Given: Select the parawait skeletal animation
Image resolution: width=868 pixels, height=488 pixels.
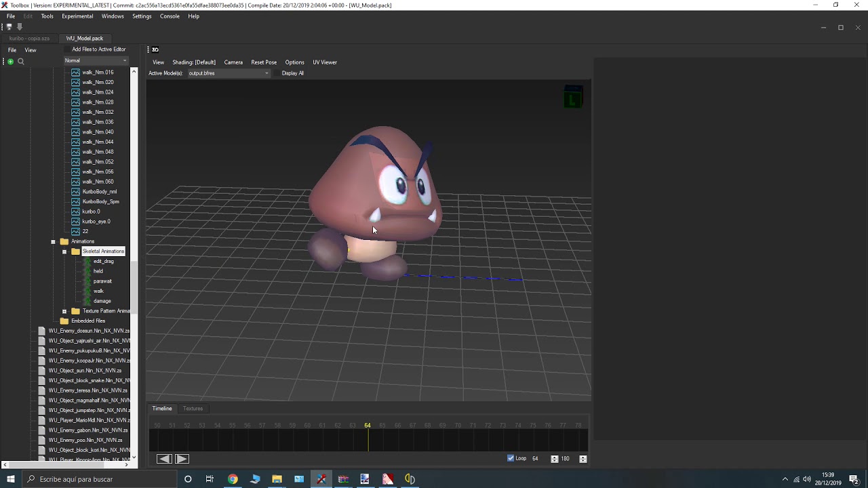Looking at the screenshot, I should point(102,281).
